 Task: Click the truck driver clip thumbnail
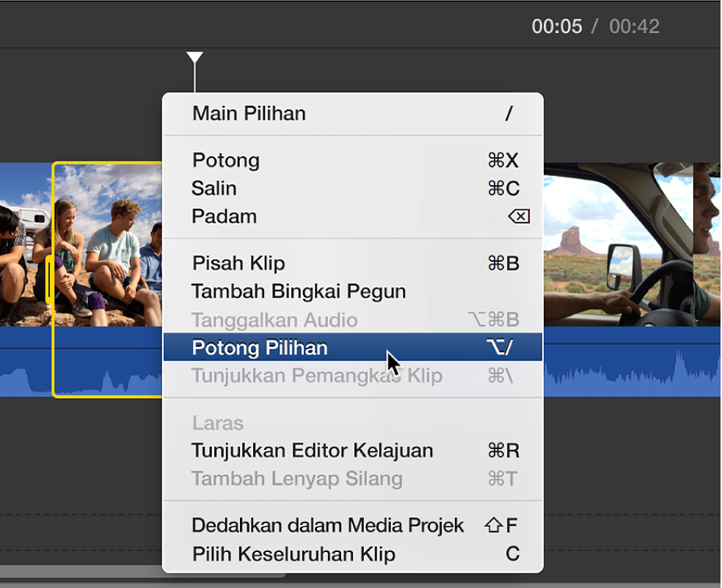[617, 244]
